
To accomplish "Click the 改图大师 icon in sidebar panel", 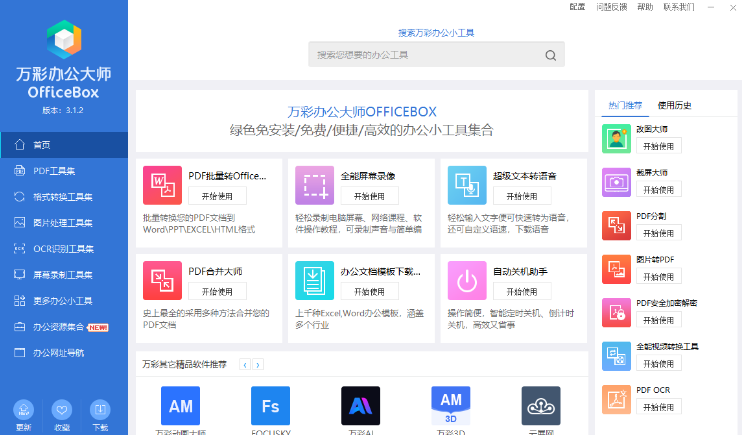I will click(x=616, y=138).
